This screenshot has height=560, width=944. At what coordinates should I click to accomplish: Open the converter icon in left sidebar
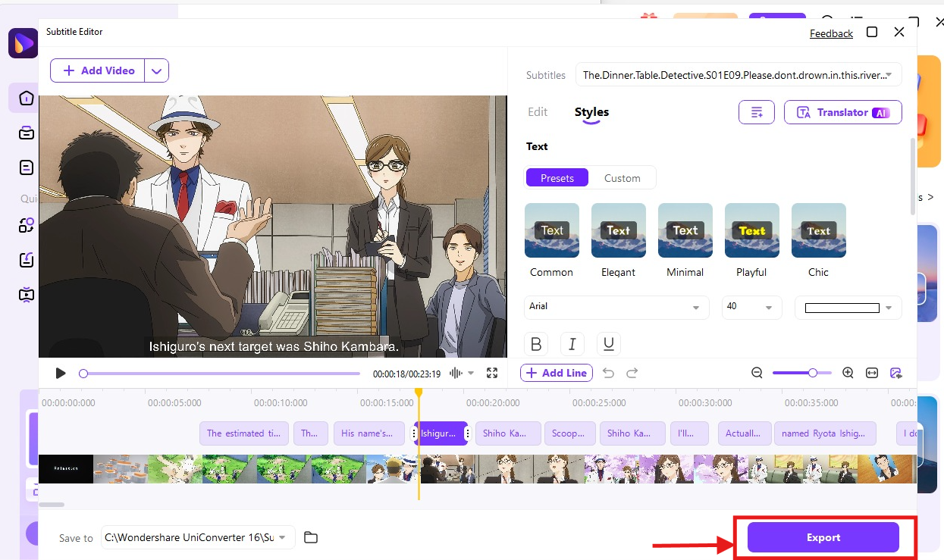click(x=27, y=225)
